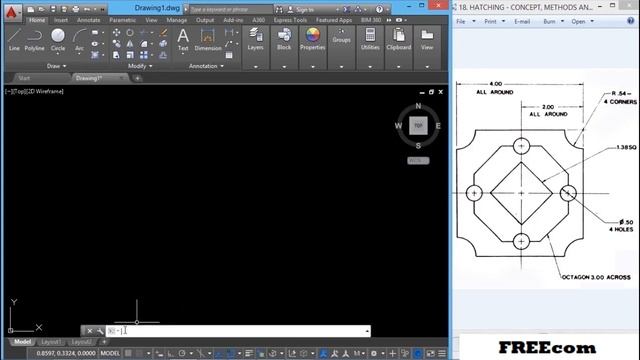This screenshot has height=360, width=640.
Task: Select the Polyline tool
Action: (x=34, y=40)
